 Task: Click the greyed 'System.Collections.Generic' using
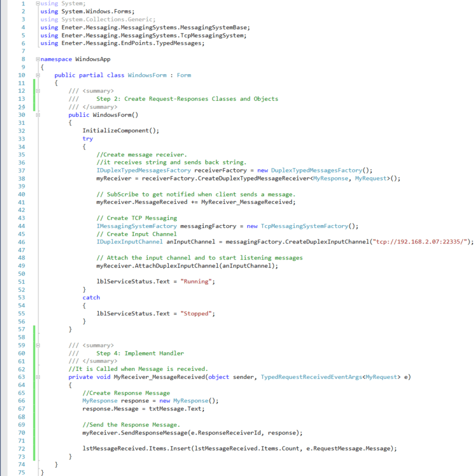click(107, 19)
